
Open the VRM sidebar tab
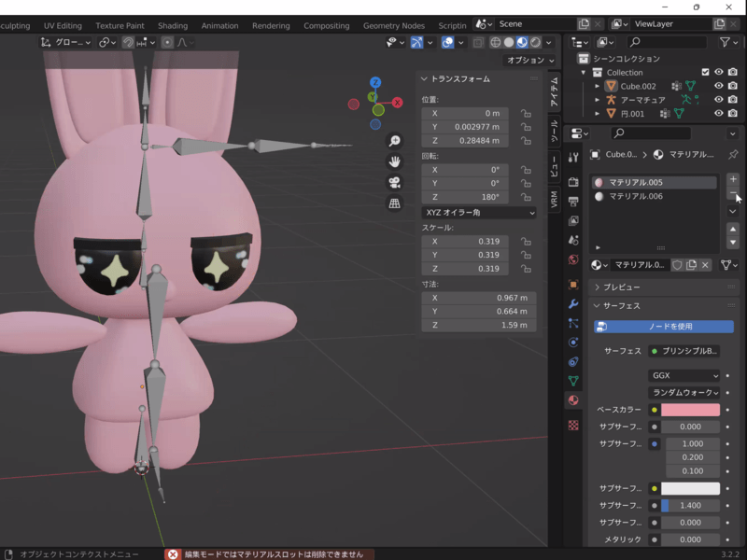555,199
